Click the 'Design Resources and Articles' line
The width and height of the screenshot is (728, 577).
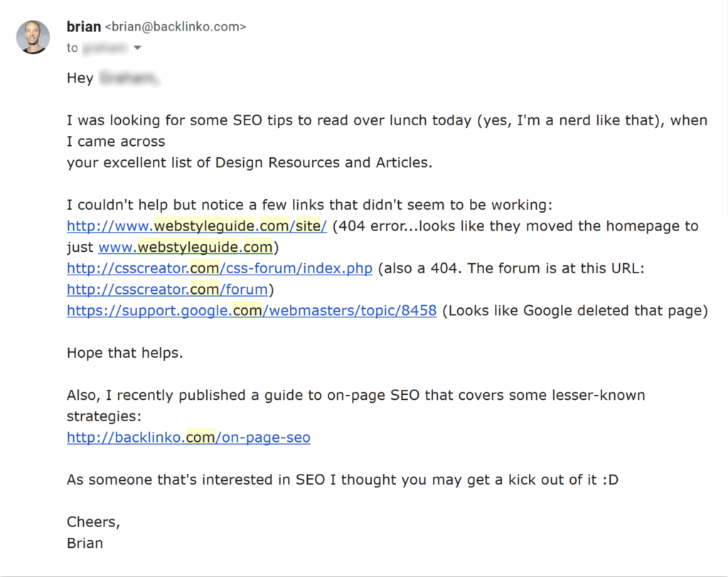click(x=249, y=163)
